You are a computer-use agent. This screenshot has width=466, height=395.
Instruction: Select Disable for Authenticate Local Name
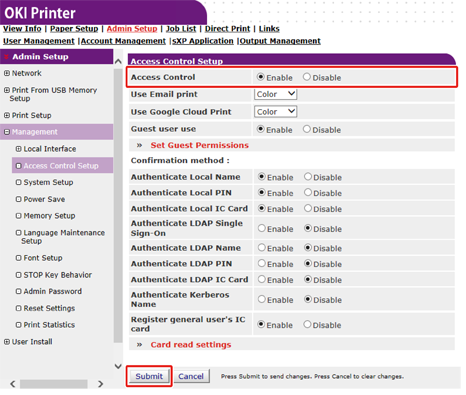pos(308,177)
